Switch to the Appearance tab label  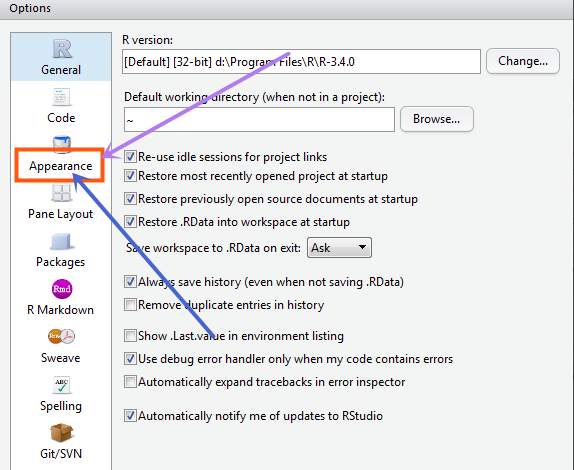tap(60, 166)
